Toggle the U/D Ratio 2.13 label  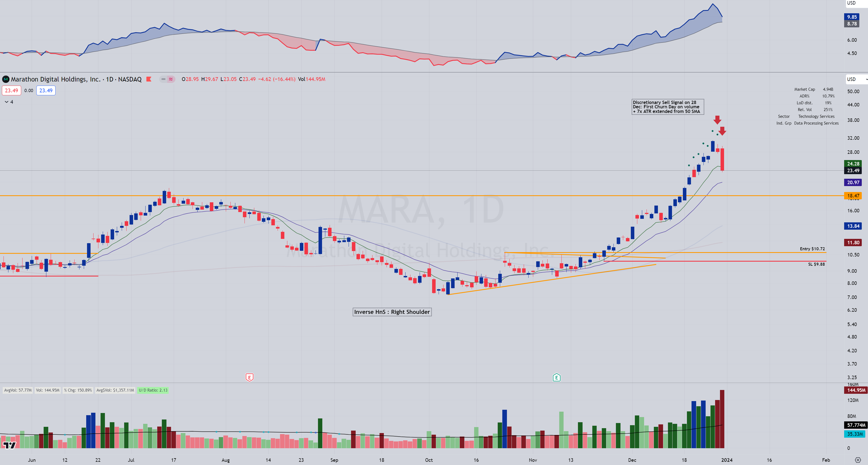153,390
